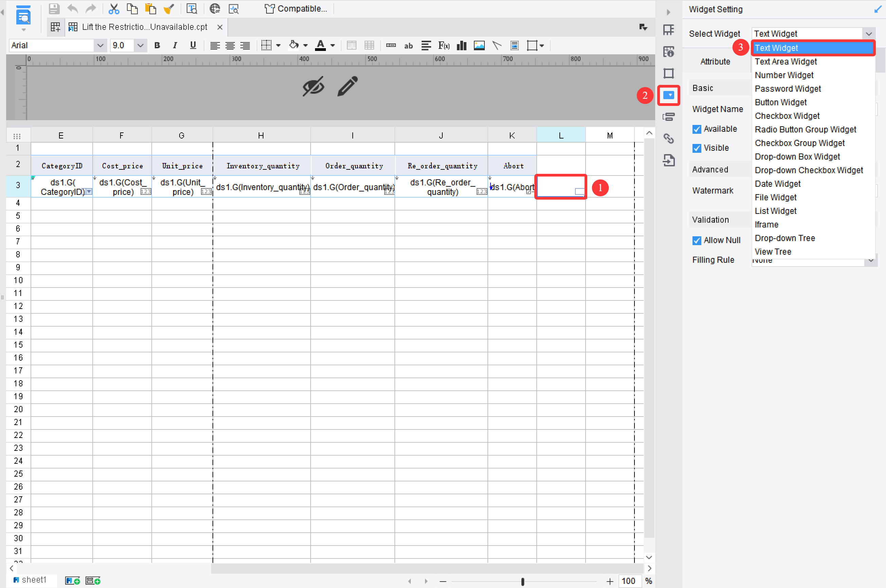
Task: Insert an image with the picture icon
Action: (x=479, y=45)
